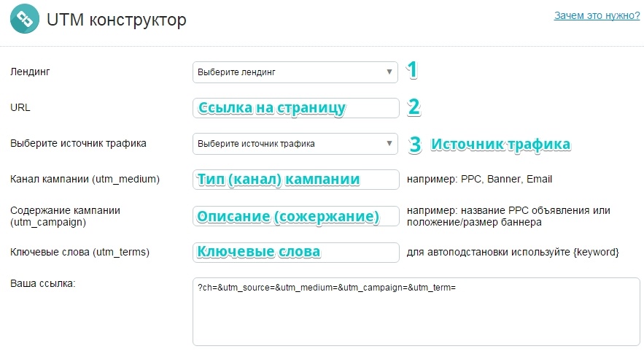Click the 'URL' field label

20,107
